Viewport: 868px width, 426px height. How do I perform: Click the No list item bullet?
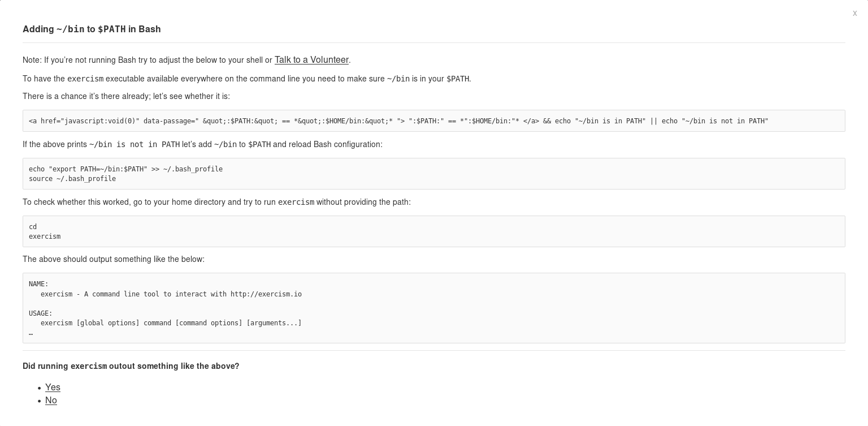38,402
